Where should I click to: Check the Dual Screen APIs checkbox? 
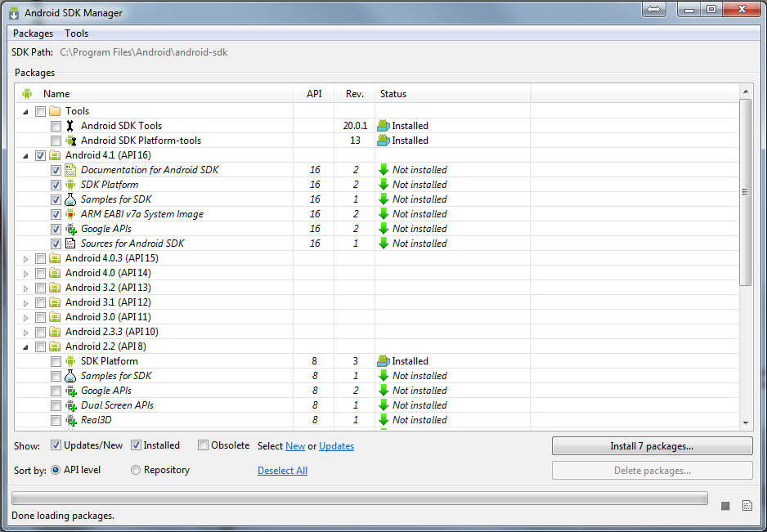coord(56,405)
